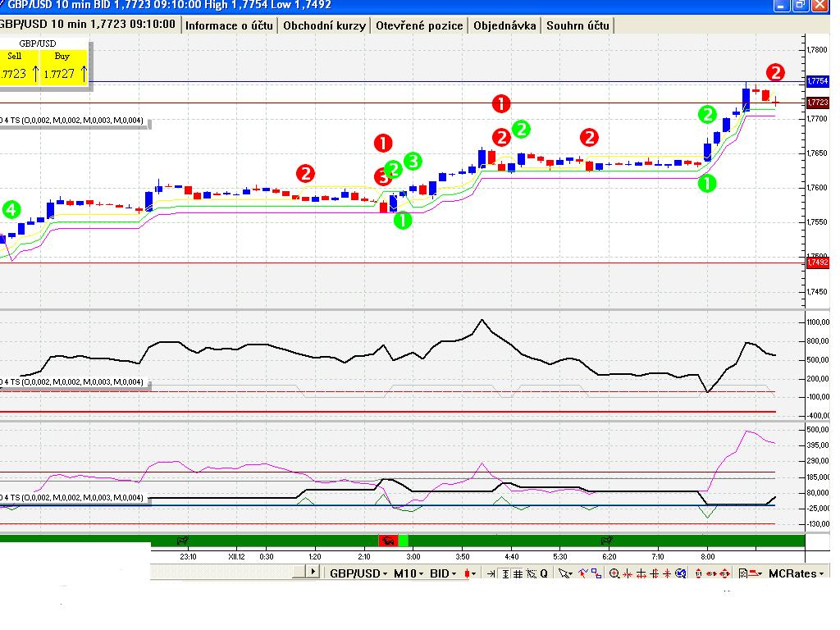Open the GBP/USD symbol dropdown in bottom toolbar
The width and height of the screenshot is (840, 630).
(x=358, y=573)
